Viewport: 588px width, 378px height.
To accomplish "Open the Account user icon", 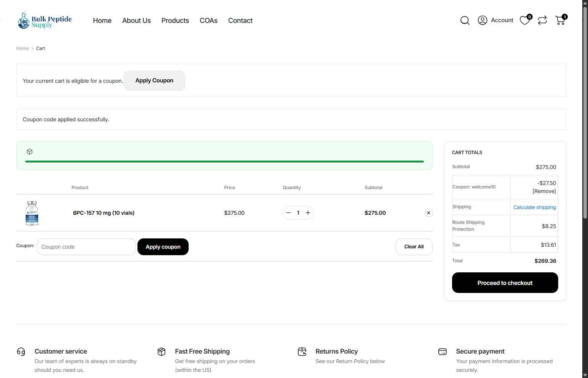I will coord(483,20).
